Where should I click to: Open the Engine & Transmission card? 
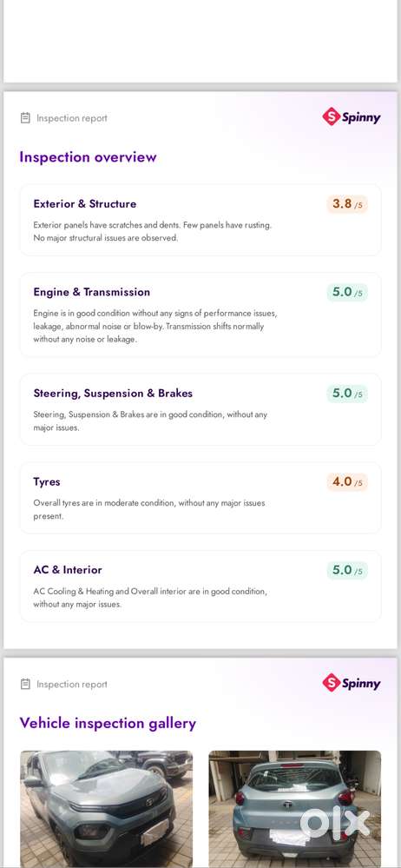click(200, 315)
